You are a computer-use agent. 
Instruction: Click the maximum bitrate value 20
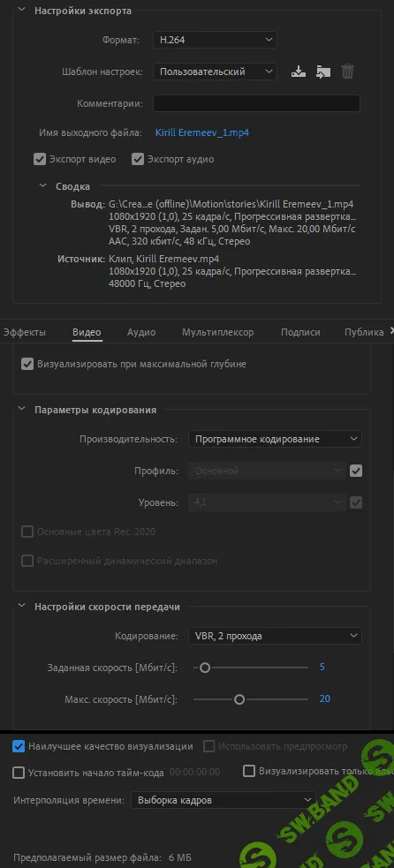pyautogui.click(x=325, y=698)
